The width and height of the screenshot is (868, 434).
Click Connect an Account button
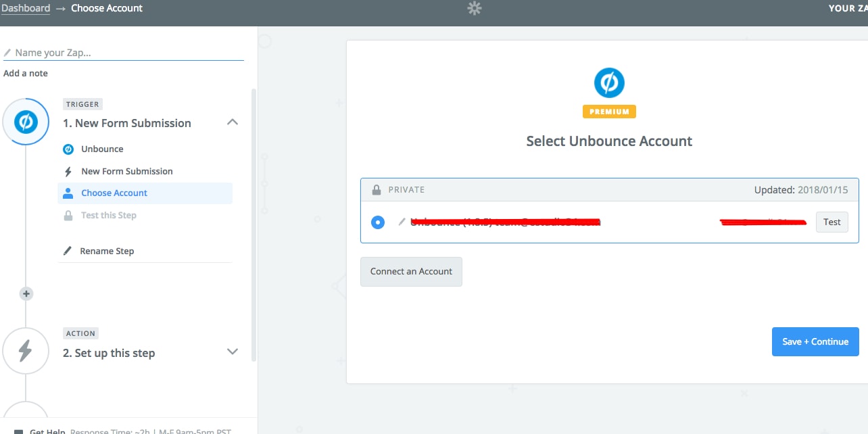411,272
